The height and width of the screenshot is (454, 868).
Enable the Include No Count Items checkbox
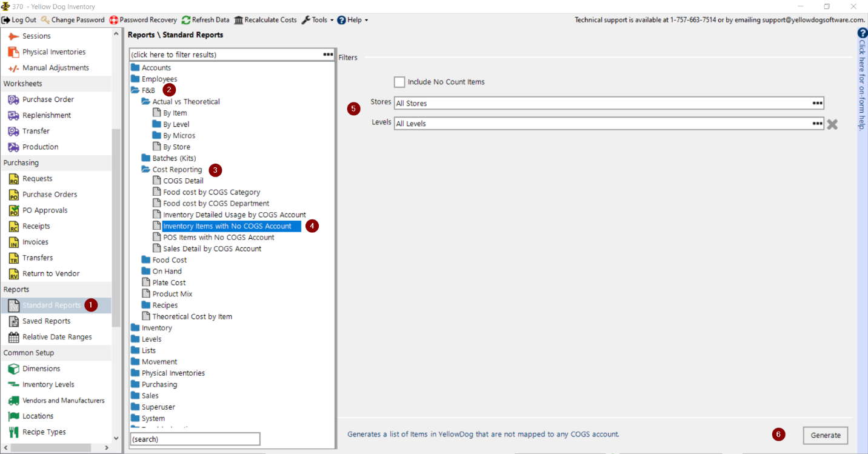399,82
